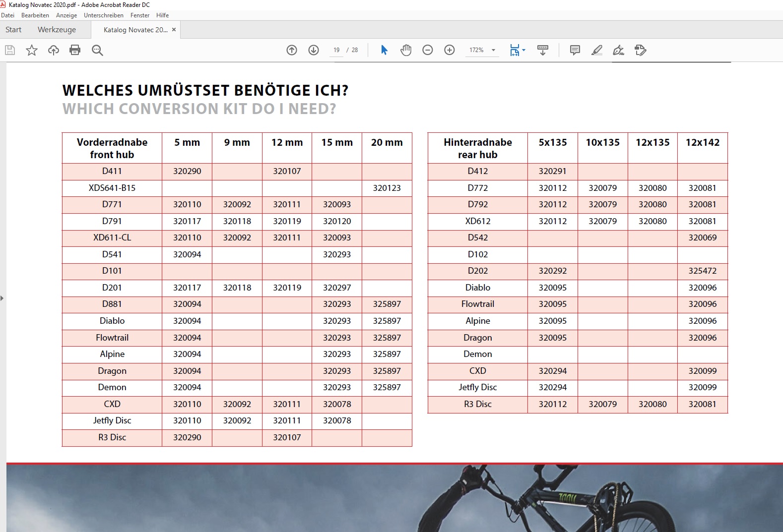Open the Fenster menu
This screenshot has width=783, height=532.
140,15
